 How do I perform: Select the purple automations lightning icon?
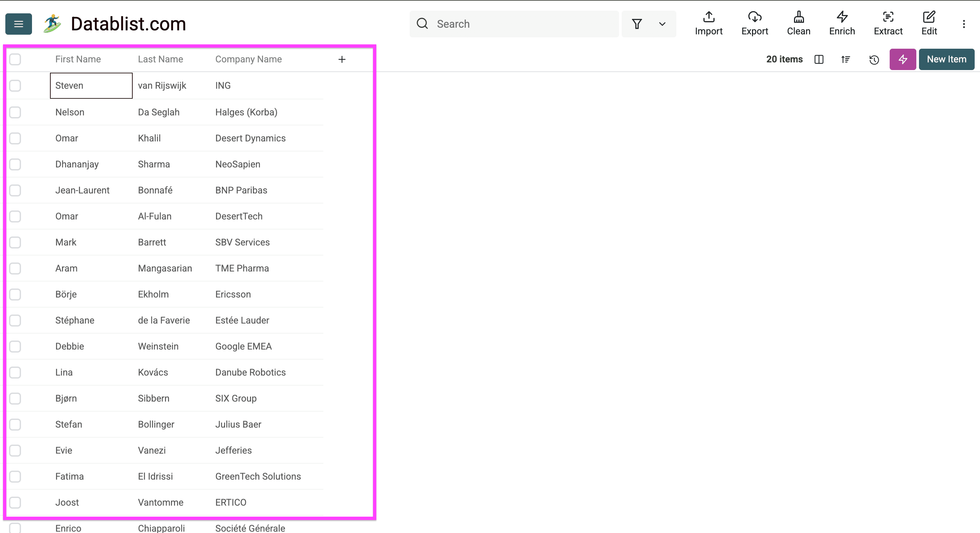[903, 59]
